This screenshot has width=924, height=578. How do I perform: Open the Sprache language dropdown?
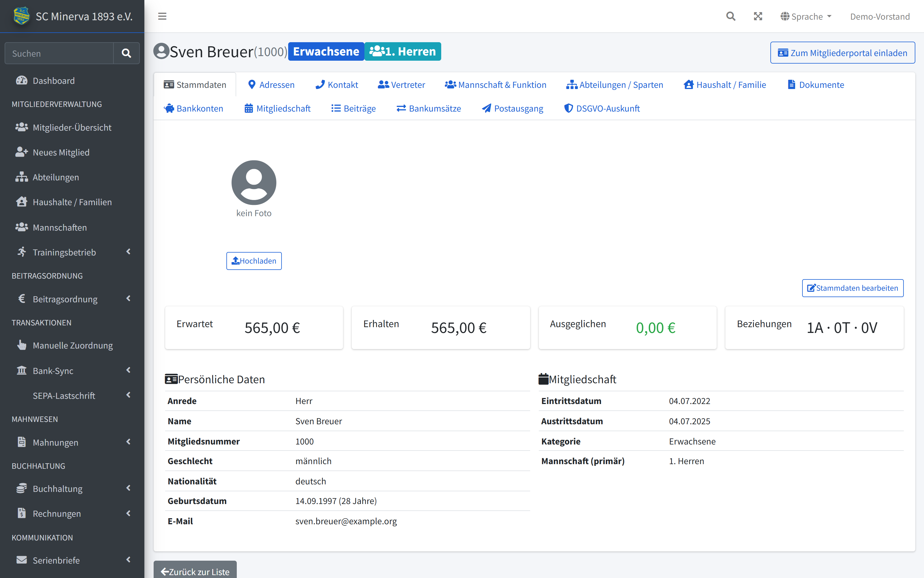click(x=806, y=16)
